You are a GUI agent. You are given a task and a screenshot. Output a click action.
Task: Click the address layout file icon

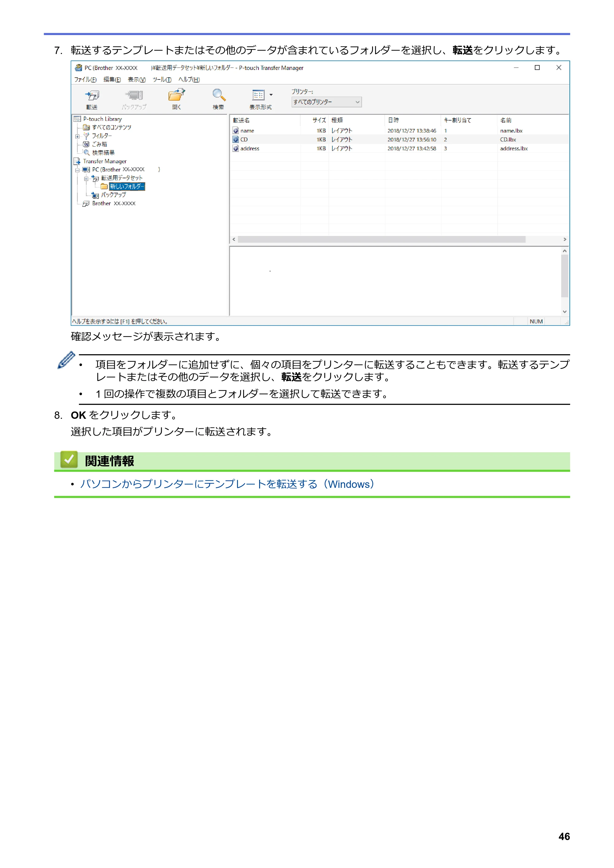236,149
